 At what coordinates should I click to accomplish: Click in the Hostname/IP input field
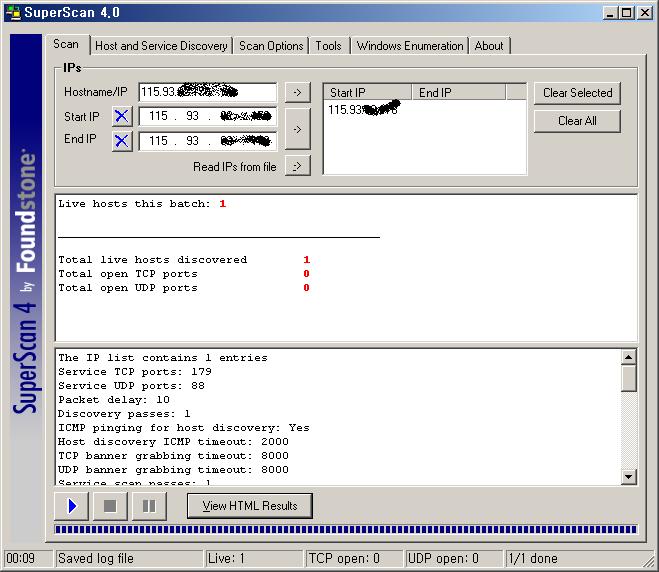[207, 93]
